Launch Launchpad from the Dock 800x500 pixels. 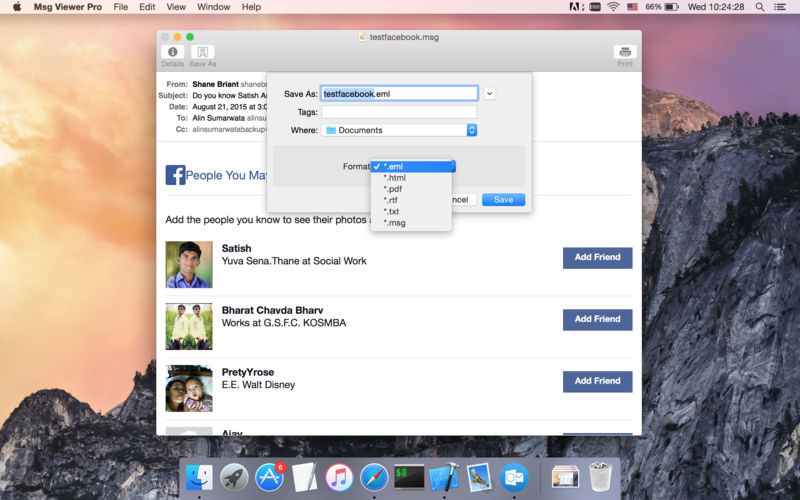coord(234,478)
